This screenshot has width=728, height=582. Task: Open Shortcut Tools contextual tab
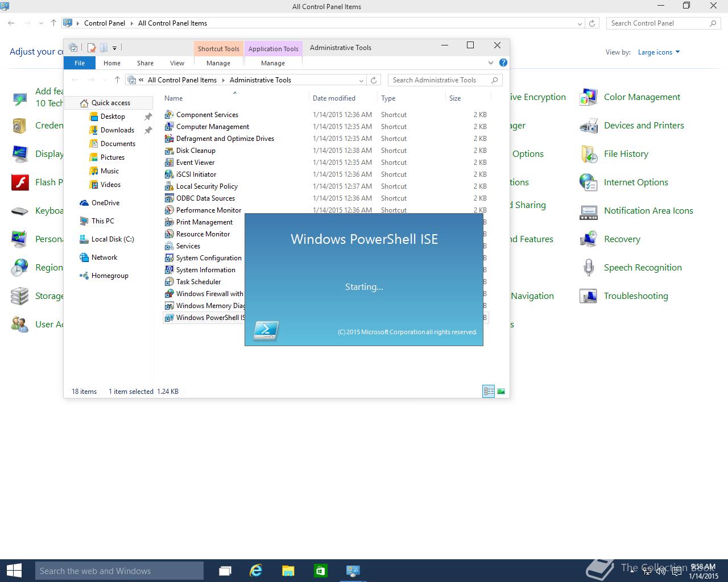pos(218,49)
